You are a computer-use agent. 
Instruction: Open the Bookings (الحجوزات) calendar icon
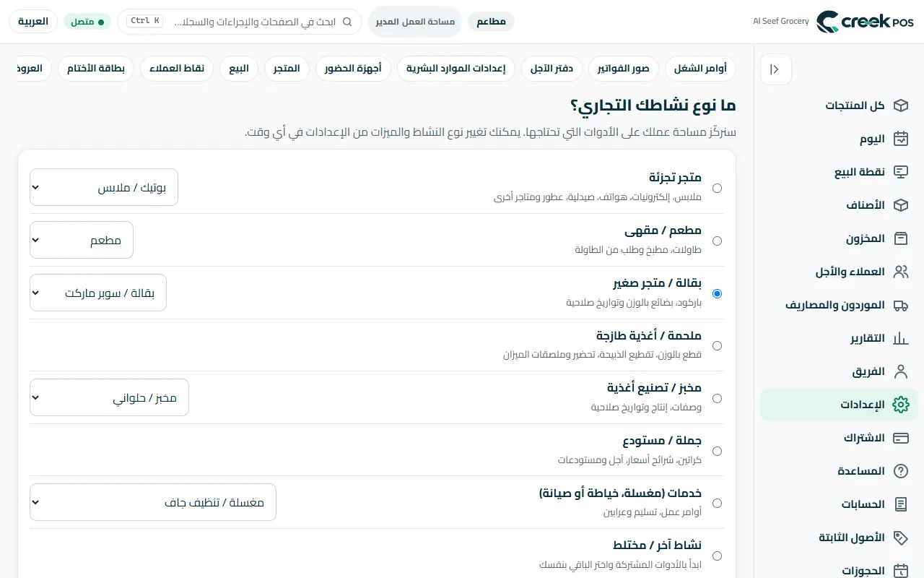(x=900, y=571)
